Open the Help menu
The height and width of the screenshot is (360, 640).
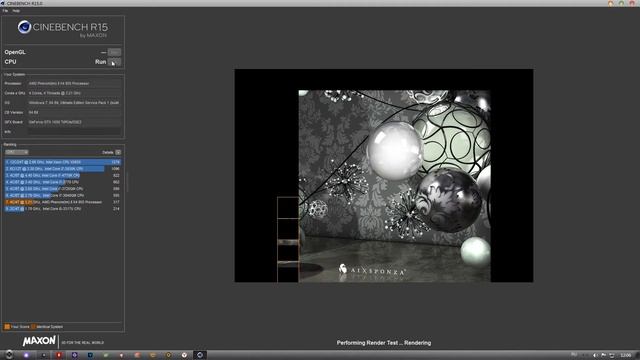pyautogui.click(x=16, y=11)
